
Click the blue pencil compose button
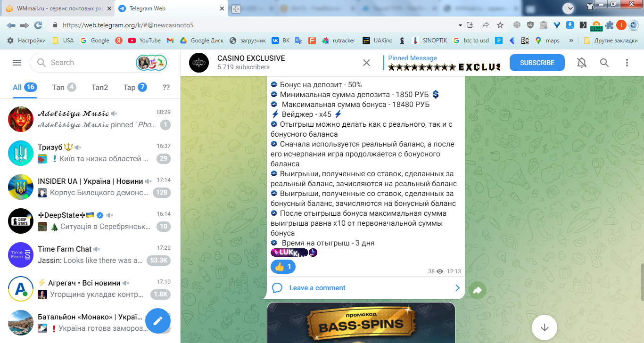[x=158, y=321]
